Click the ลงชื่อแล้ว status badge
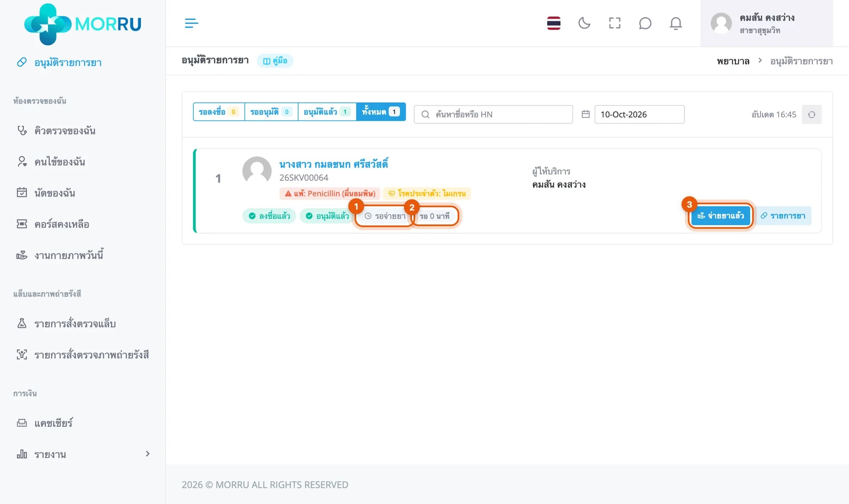The image size is (849, 504). click(269, 216)
